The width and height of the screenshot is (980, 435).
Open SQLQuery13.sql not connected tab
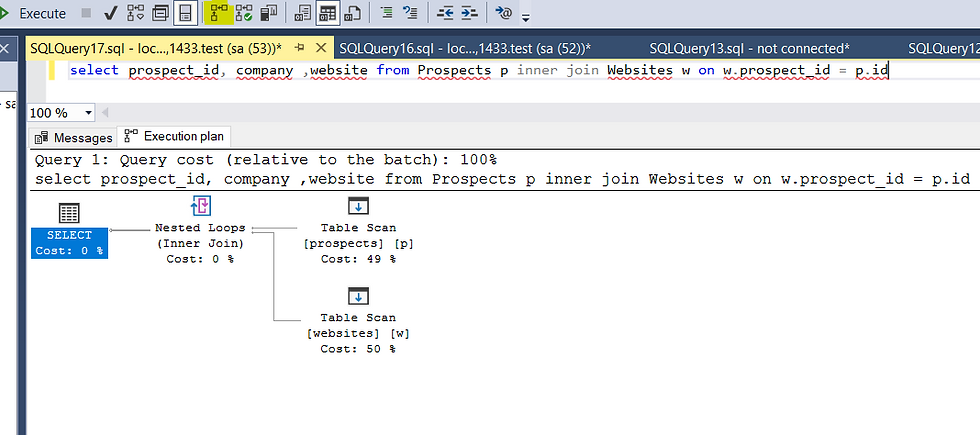tap(749, 48)
